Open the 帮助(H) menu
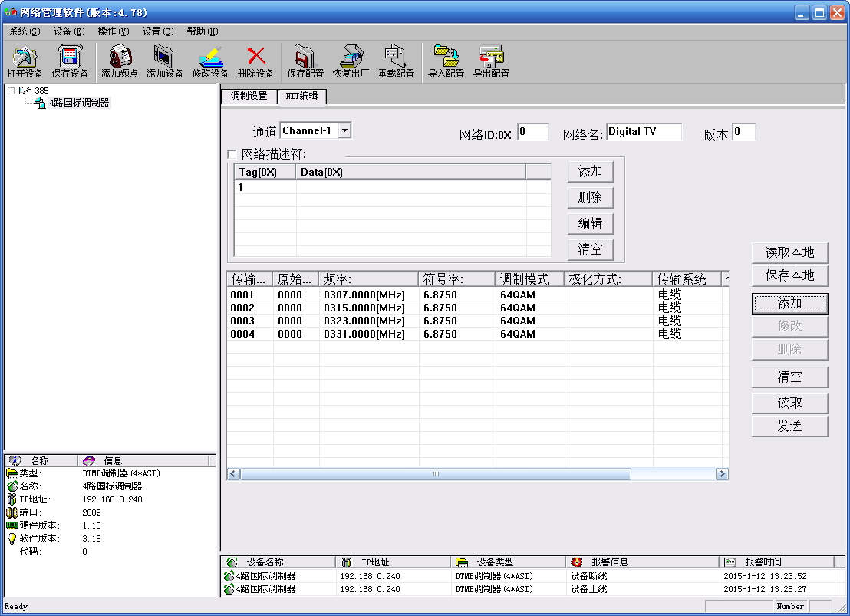 click(x=203, y=31)
